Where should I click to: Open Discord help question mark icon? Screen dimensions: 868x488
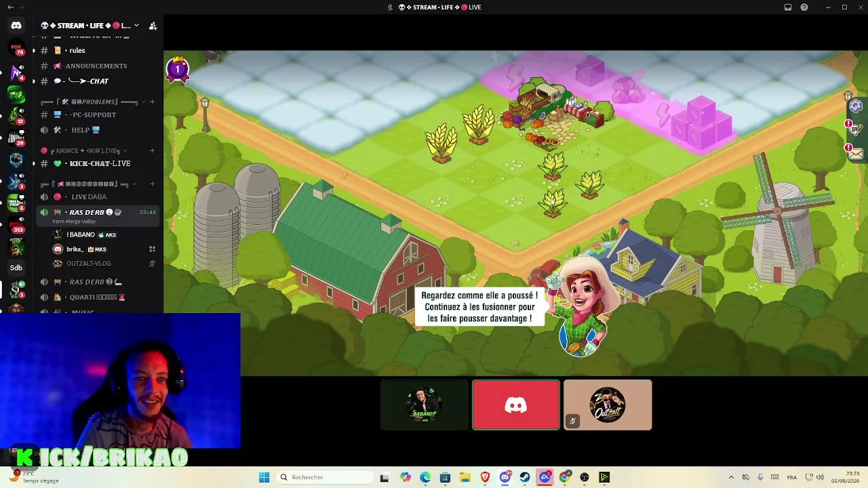tap(804, 7)
